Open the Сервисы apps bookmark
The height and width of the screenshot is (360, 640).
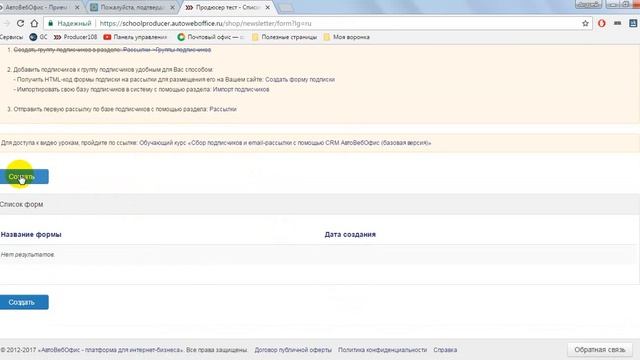(x=11, y=37)
